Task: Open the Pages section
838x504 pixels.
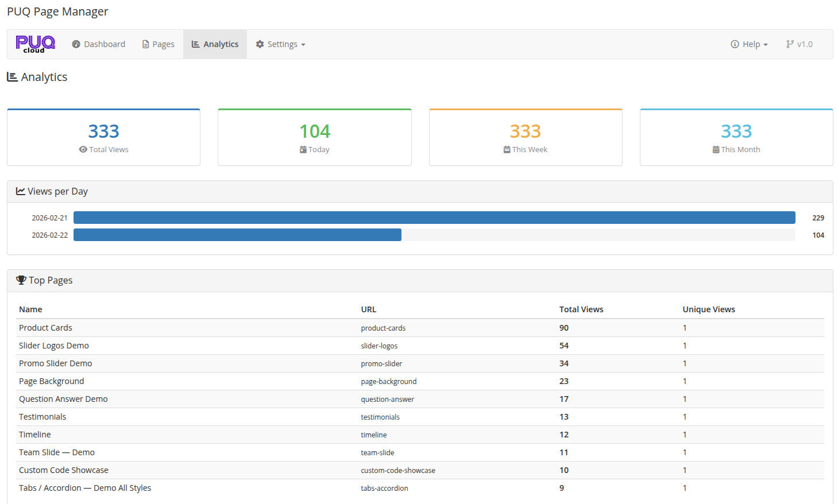Action: click(x=158, y=44)
